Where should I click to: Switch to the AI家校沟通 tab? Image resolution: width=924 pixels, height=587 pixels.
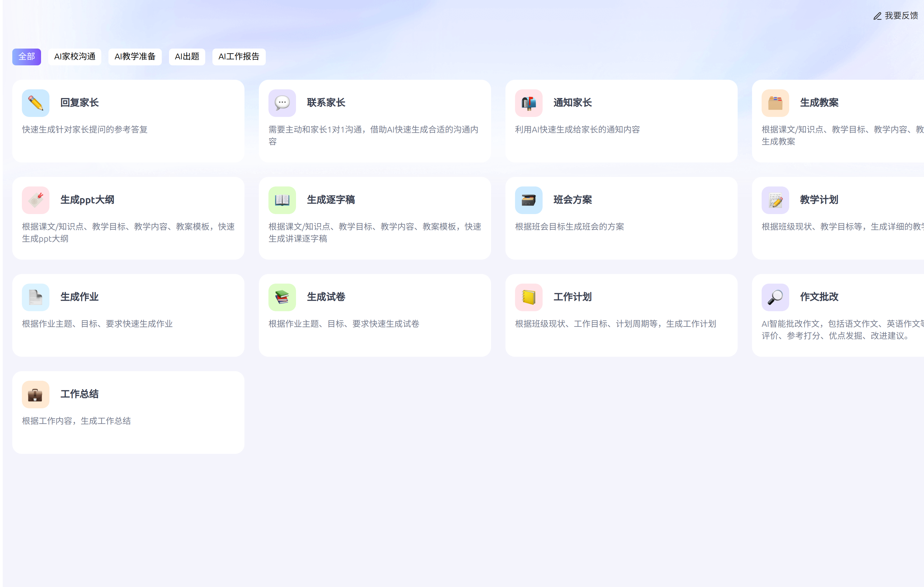tap(74, 57)
